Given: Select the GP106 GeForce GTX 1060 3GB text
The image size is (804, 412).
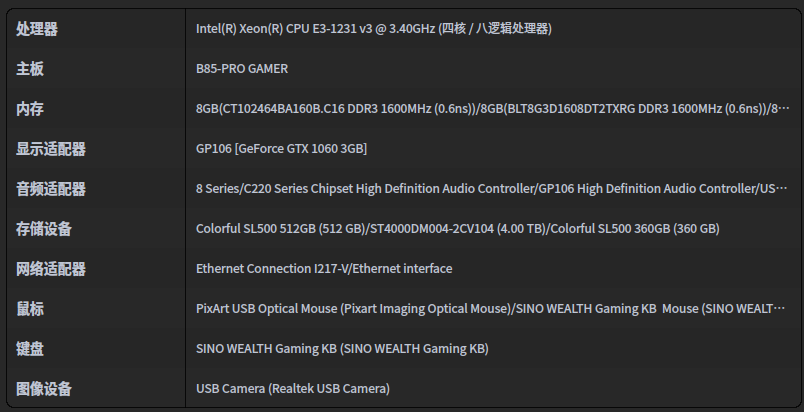Looking at the screenshot, I should (x=281, y=149).
